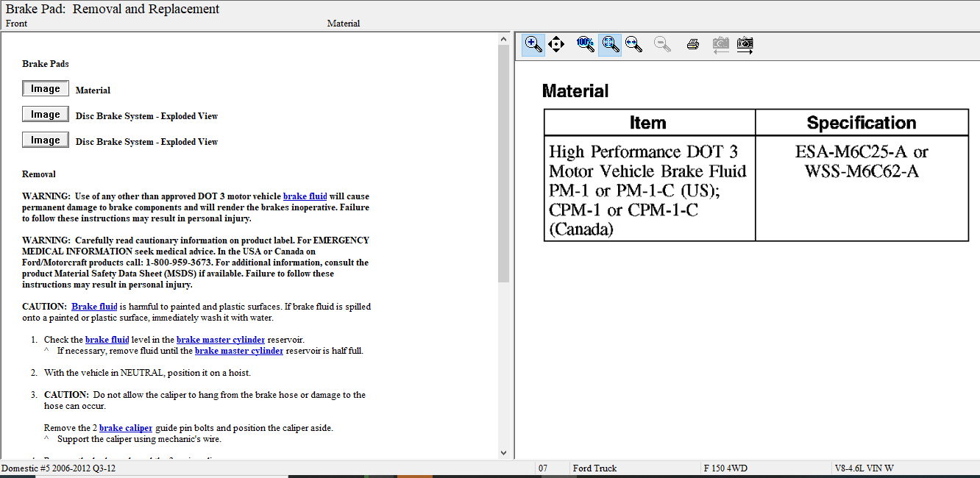Open brake master cylinder link in step 1
Image resolution: width=980 pixels, height=478 pixels.
pyautogui.click(x=221, y=340)
